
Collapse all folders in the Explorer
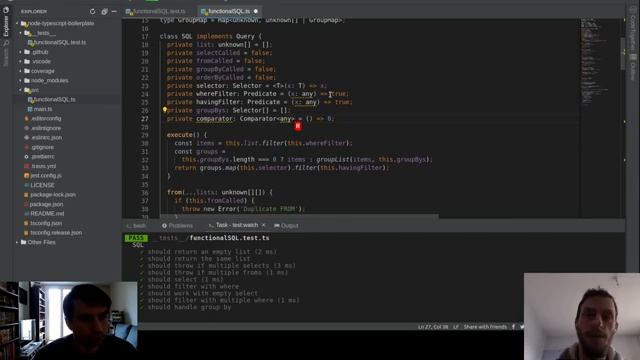[x=104, y=11]
